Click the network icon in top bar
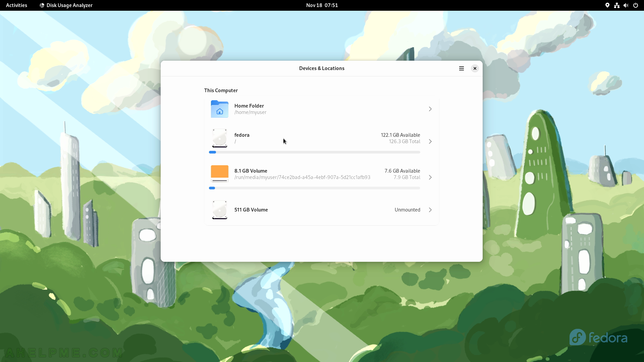Image resolution: width=644 pixels, height=362 pixels. point(616,5)
